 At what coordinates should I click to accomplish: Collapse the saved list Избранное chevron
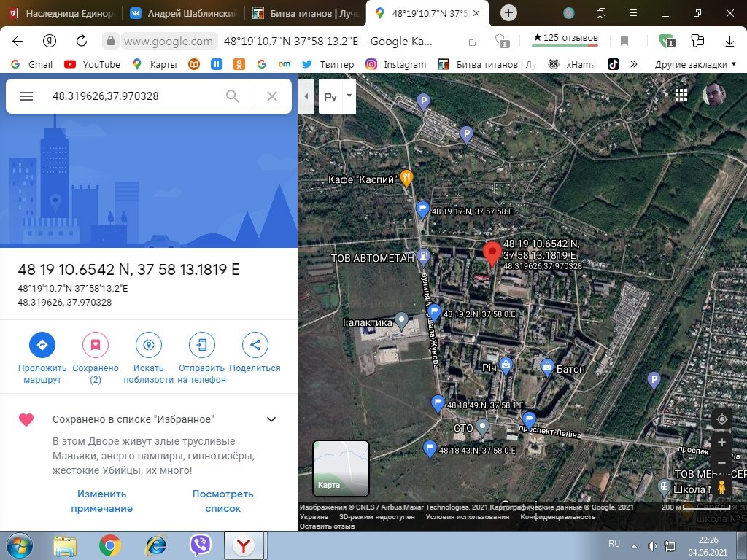[x=271, y=419]
